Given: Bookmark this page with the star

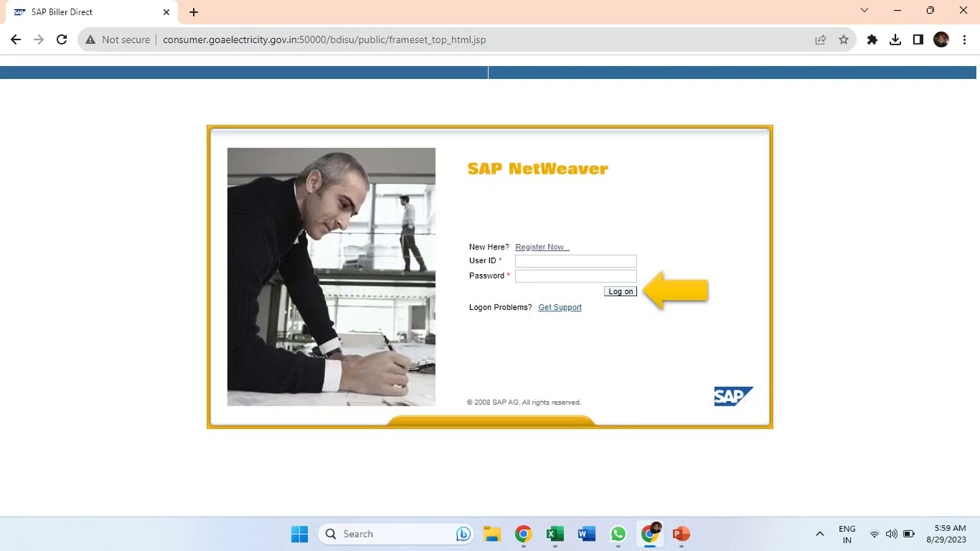Looking at the screenshot, I should click(x=844, y=40).
